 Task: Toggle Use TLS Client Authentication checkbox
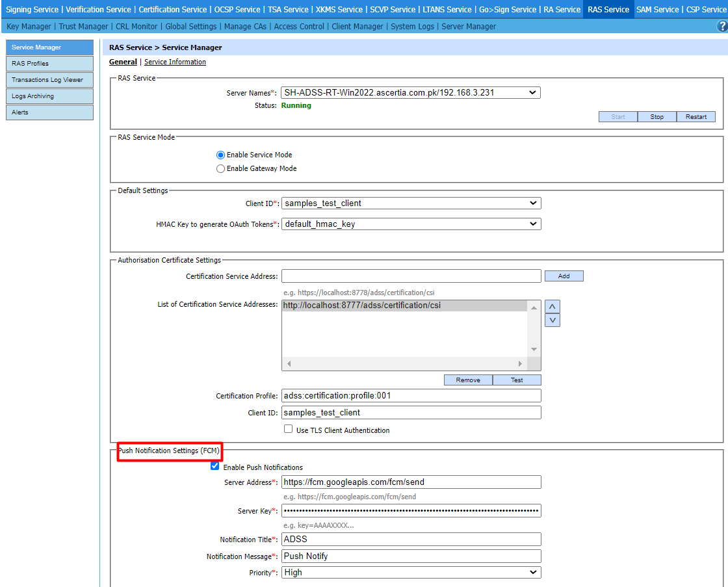289,430
